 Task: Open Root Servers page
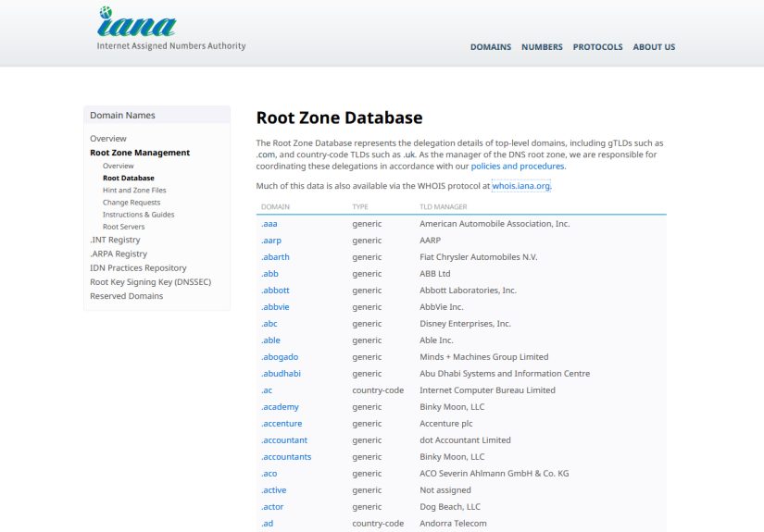(124, 227)
